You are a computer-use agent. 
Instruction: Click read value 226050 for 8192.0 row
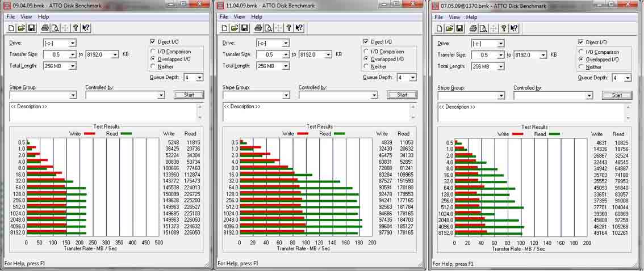point(192,232)
